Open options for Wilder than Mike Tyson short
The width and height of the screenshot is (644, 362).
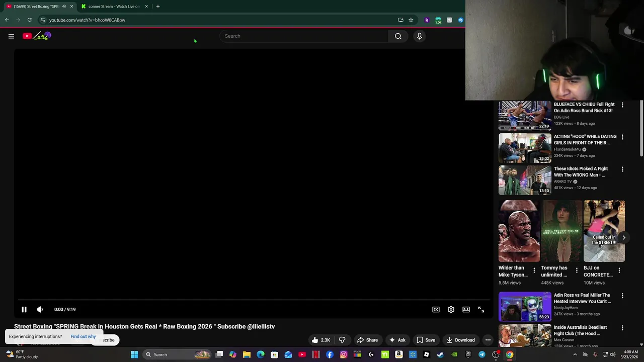point(534,270)
